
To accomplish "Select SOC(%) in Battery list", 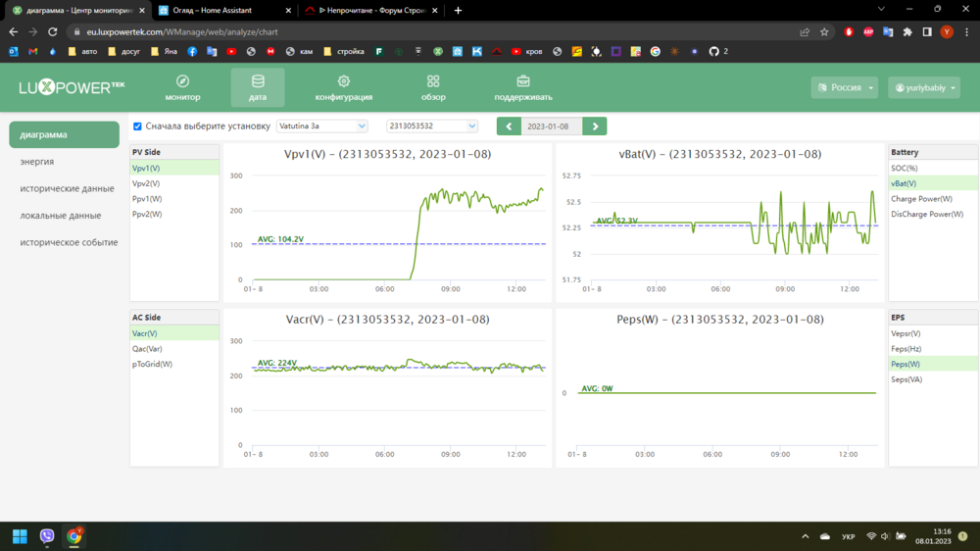I will click(905, 168).
